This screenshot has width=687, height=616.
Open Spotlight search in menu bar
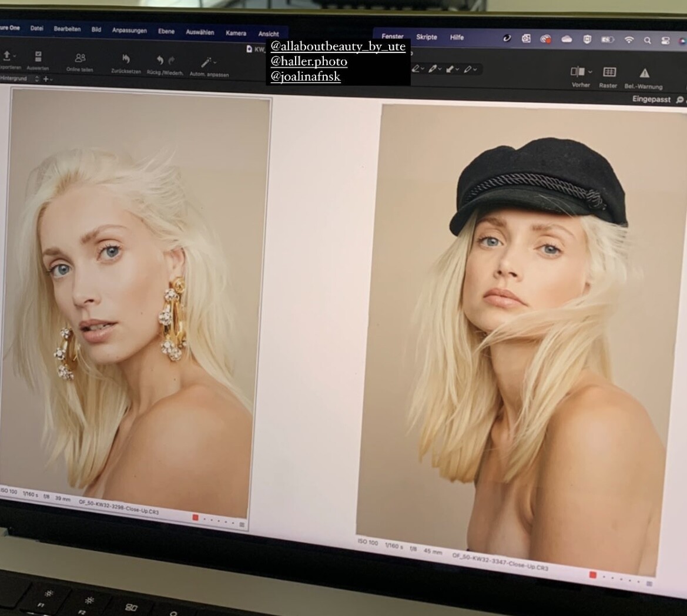click(x=647, y=41)
